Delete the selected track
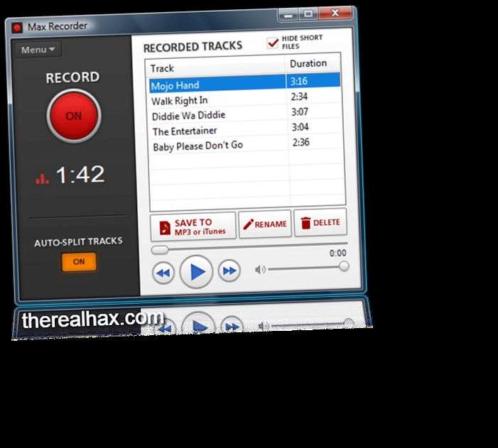The height and width of the screenshot is (448, 498). [x=320, y=222]
